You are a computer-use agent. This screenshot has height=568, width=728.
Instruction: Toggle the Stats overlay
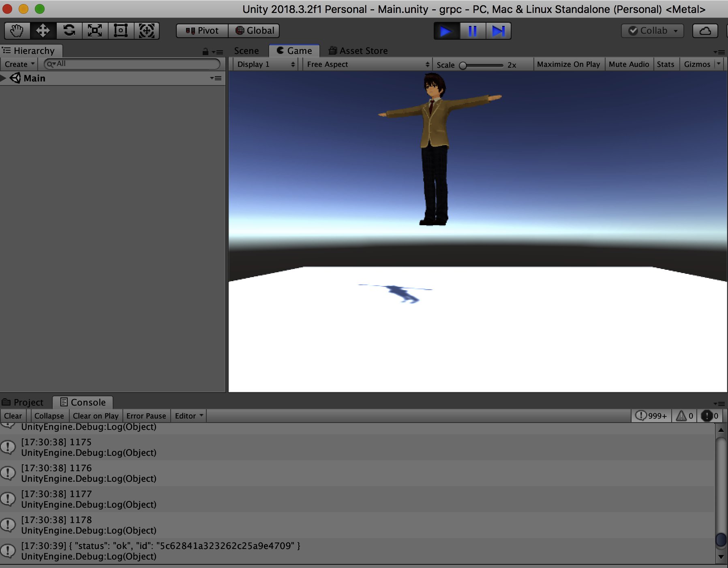click(x=666, y=64)
